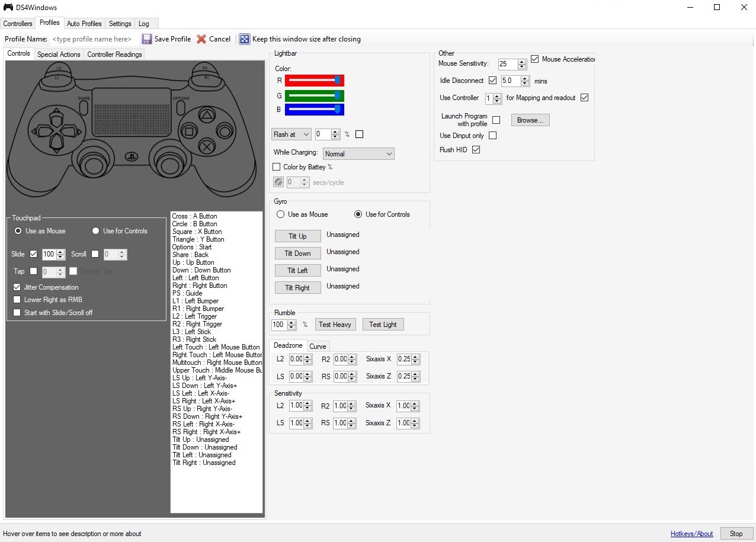Viewport: 756px width, 542px height.
Task: Uncheck the Slide checkbox
Action: pyautogui.click(x=33, y=254)
